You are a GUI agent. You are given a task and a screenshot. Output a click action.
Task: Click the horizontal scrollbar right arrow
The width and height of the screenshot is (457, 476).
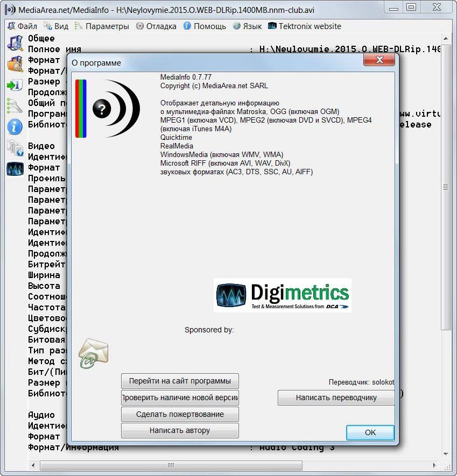434,465
